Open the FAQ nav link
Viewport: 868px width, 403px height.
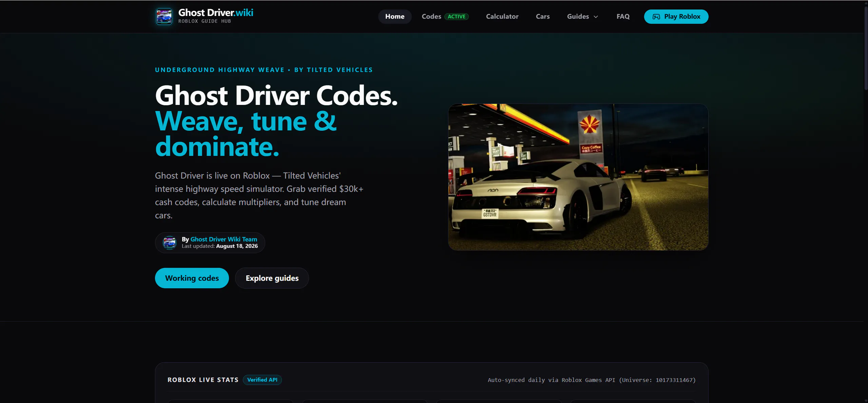coord(623,16)
